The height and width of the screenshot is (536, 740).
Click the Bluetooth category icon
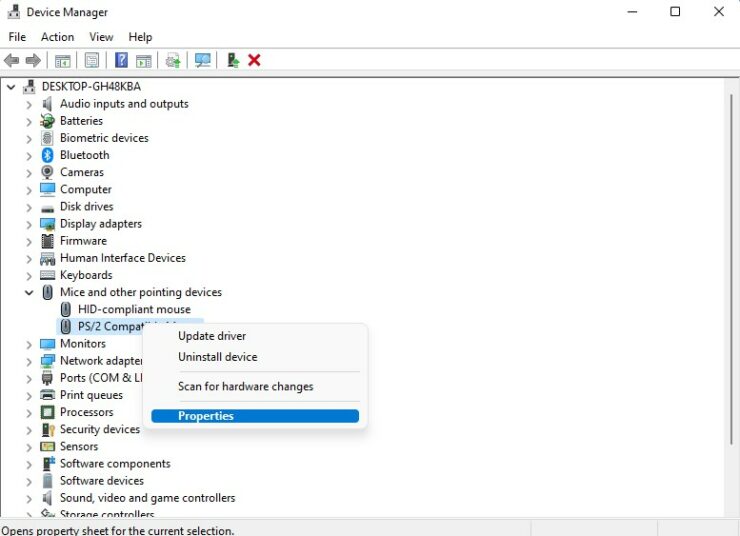[x=47, y=155]
